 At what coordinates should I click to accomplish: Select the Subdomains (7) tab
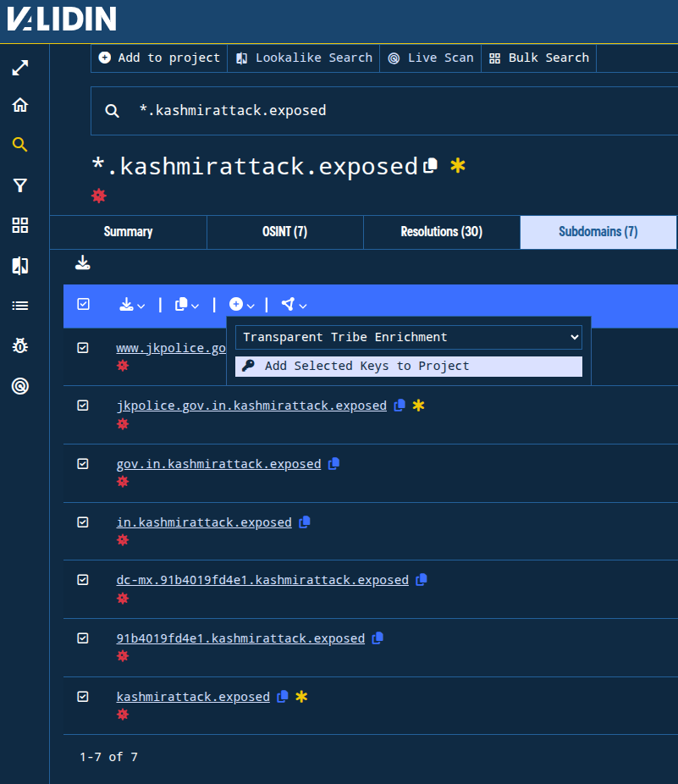pyautogui.click(x=598, y=232)
